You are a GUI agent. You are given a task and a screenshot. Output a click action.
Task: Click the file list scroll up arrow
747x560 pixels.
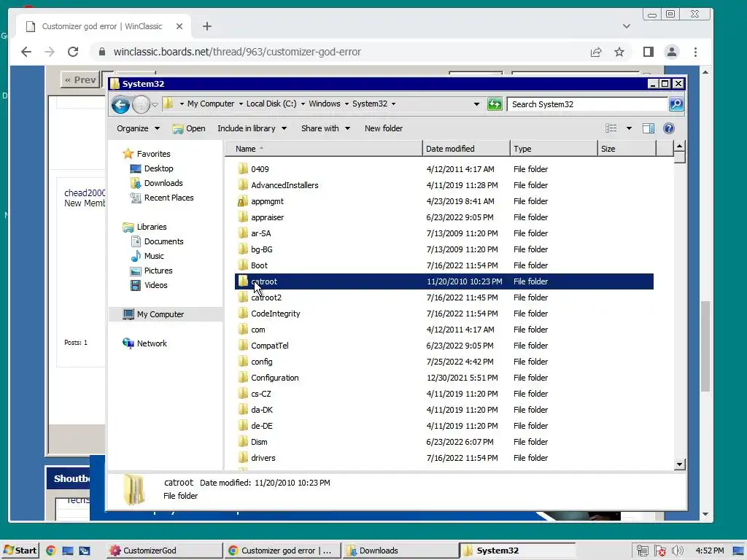(x=680, y=146)
